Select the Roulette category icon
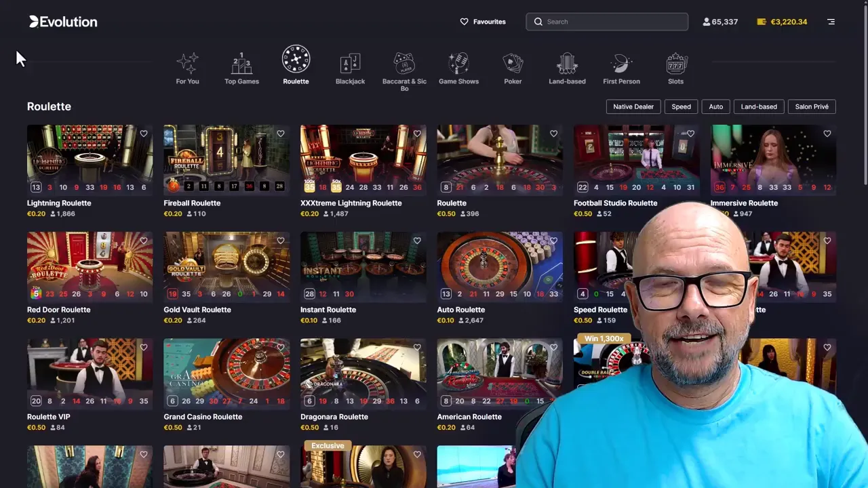The height and width of the screenshot is (488, 868). tap(296, 60)
